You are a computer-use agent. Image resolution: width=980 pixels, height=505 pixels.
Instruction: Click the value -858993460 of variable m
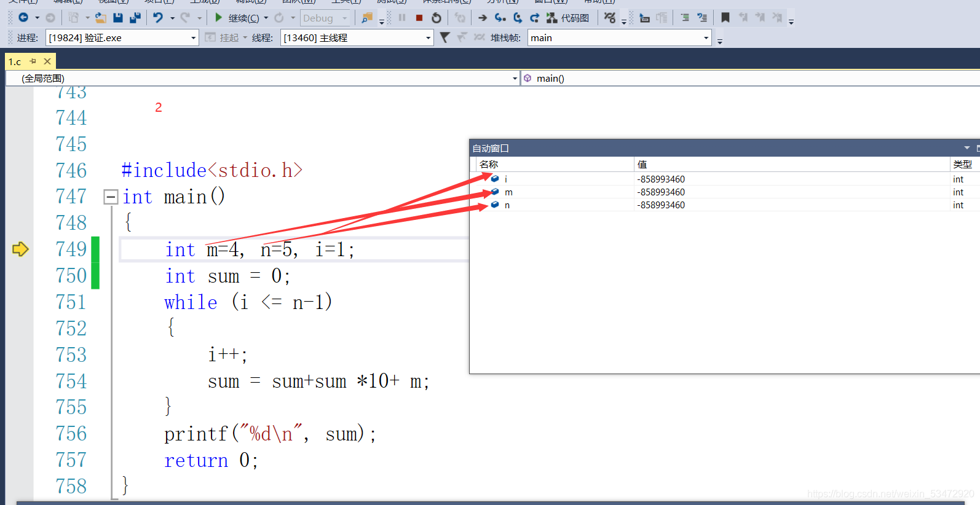(x=661, y=192)
